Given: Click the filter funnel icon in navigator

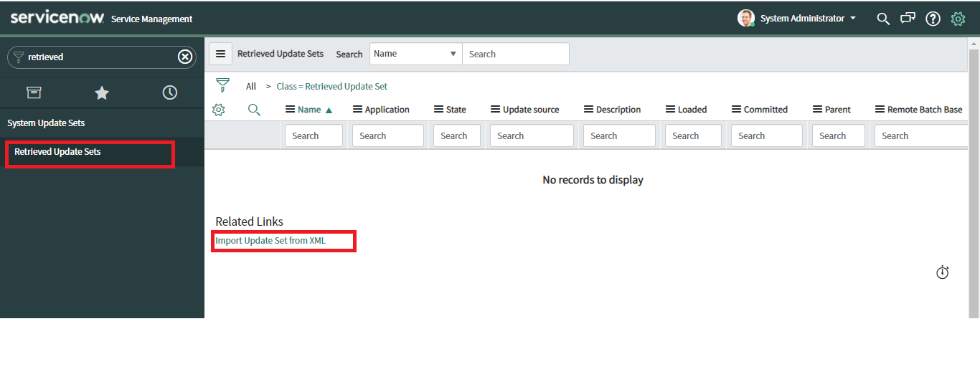Looking at the screenshot, I should click(x=19, y=57).
